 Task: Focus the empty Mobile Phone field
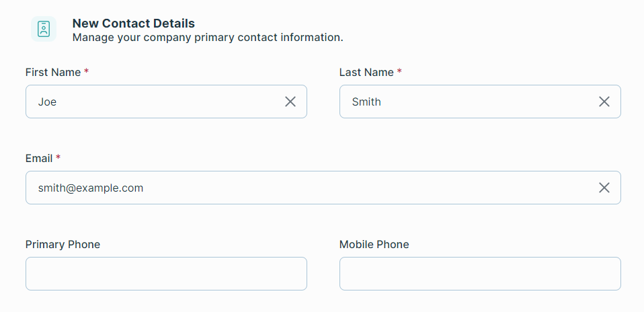point(480,274)
